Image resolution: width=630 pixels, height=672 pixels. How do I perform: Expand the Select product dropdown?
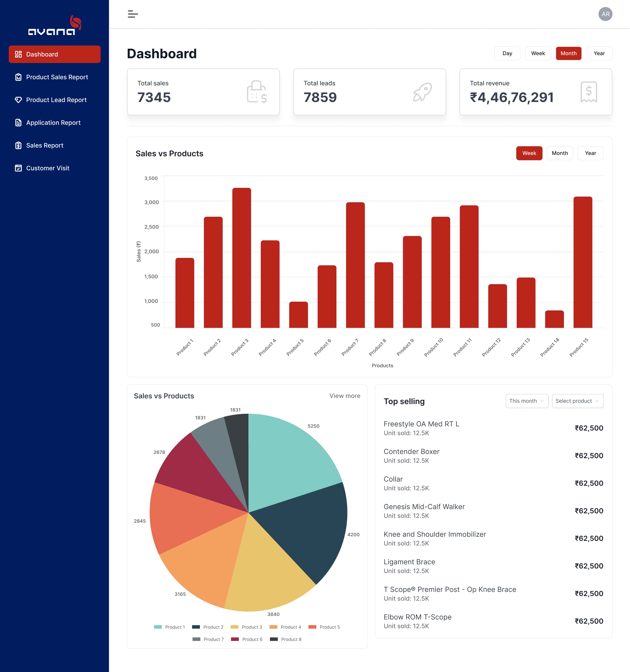(577, 401)
